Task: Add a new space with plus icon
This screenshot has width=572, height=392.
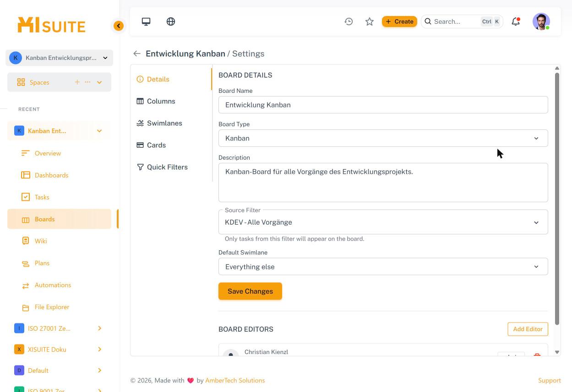Action: [77, 82]
